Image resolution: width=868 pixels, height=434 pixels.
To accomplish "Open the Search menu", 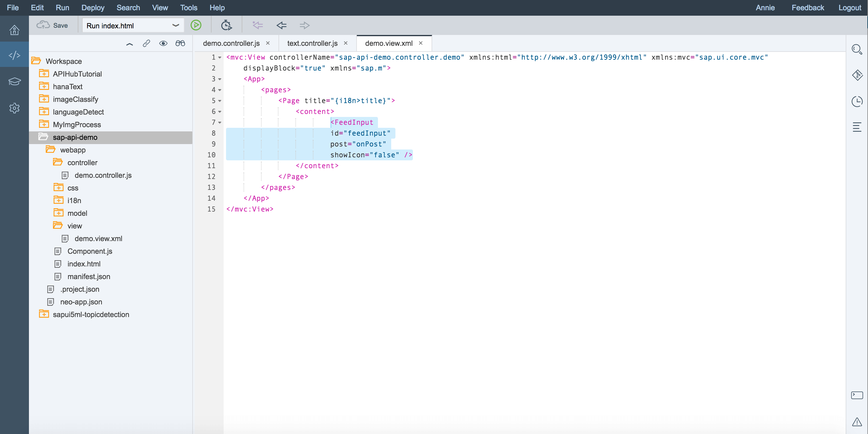I will click(128, 8).
